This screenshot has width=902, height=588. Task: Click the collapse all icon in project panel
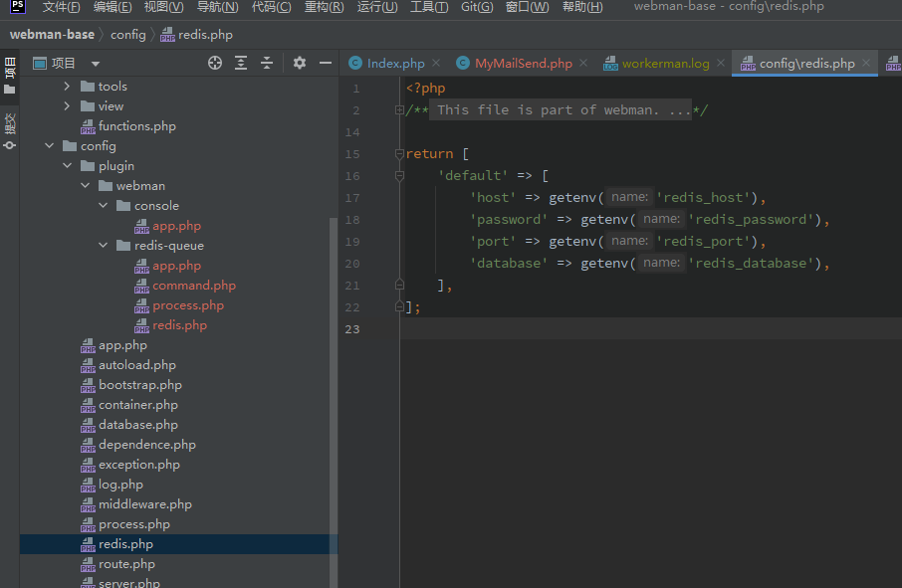[267, 63]
